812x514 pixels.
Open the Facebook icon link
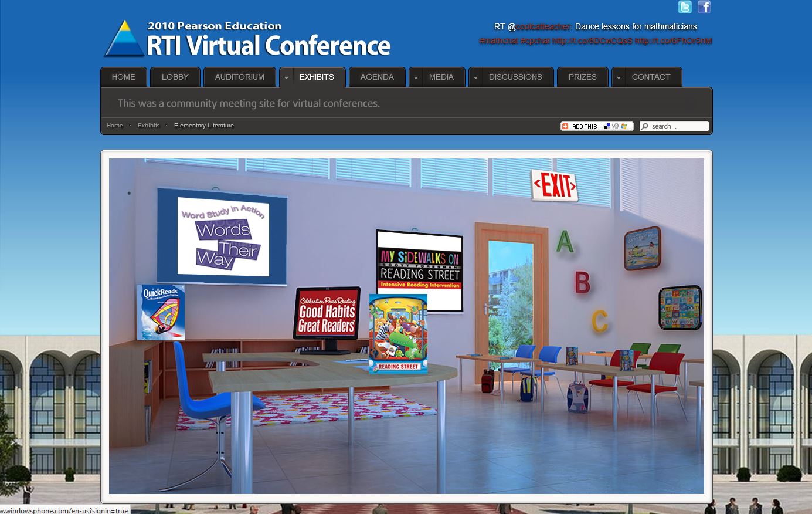click(x=704, y=7)
